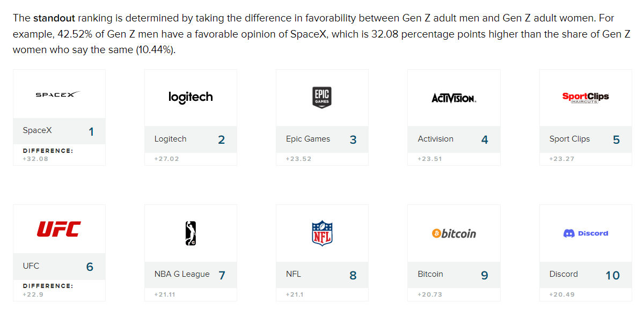Click the UFC difference value +22.9
Screen dimensions: 644x317
tap(33, 294)
